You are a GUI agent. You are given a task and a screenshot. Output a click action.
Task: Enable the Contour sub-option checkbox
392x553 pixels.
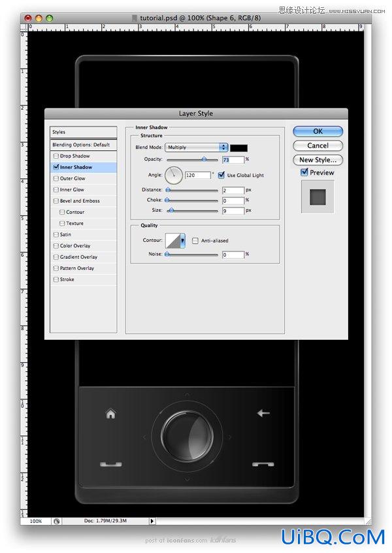click(x=62, y=212)
